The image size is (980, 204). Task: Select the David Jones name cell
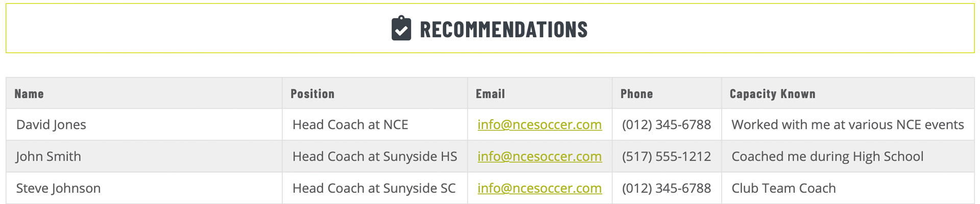(x=144, y=124)
